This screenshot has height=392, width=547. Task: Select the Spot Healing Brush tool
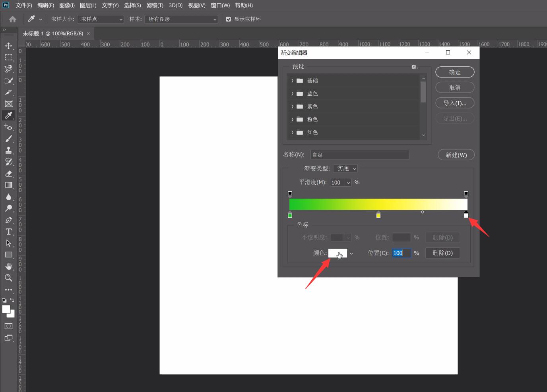click(x=8, y=127)
